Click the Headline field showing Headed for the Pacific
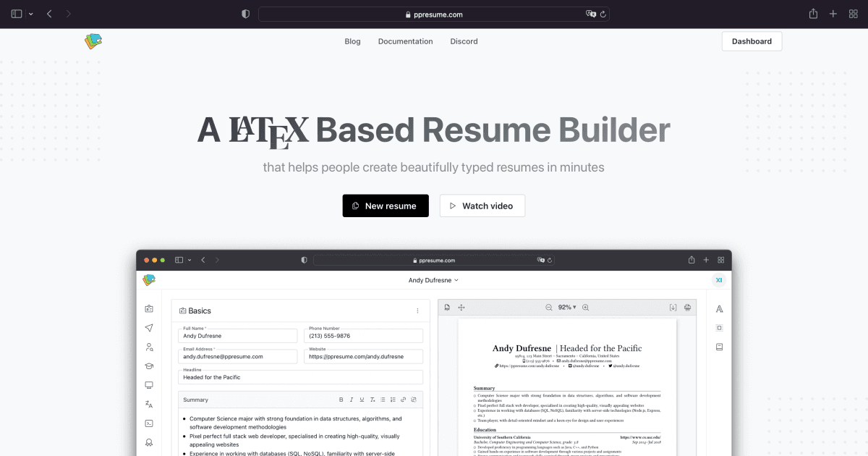The width and height of the screenshot is (868, 456). 300,377
